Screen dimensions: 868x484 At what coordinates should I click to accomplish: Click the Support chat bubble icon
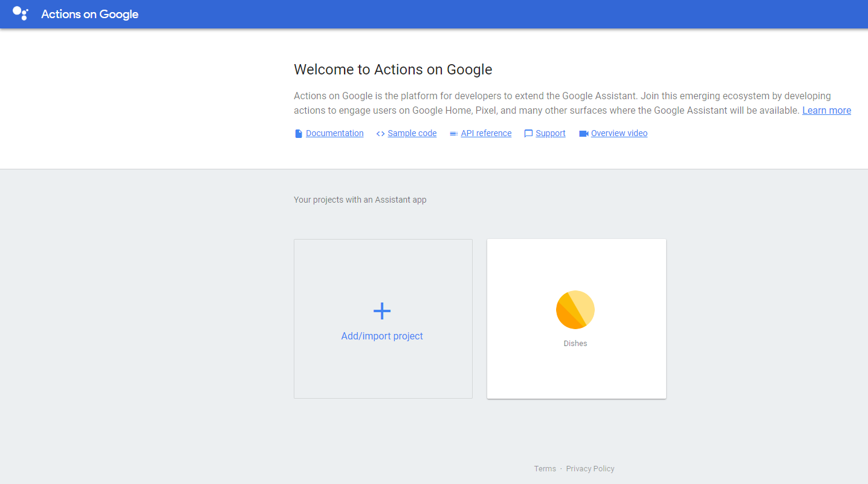click(x=528, y=134)
